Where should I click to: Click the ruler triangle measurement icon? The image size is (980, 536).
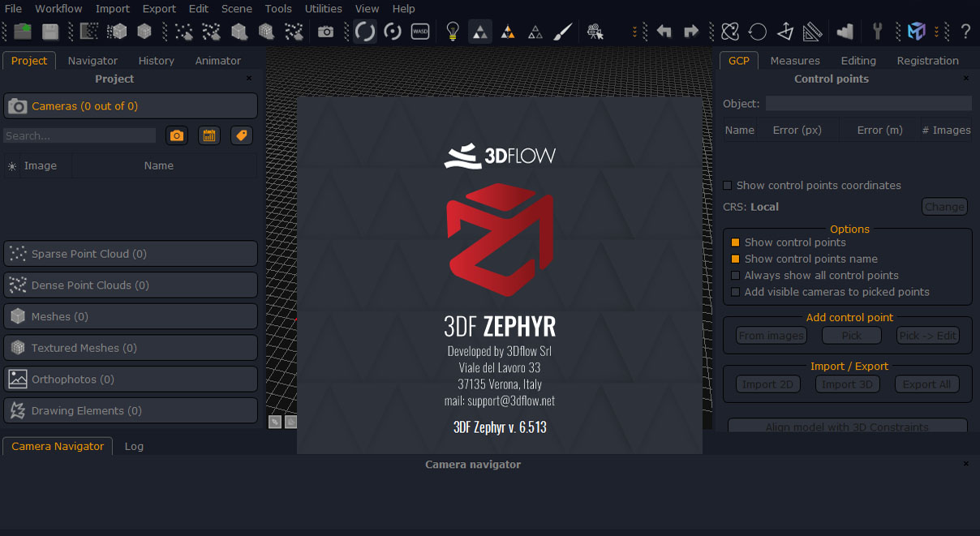tap(812, 32)
